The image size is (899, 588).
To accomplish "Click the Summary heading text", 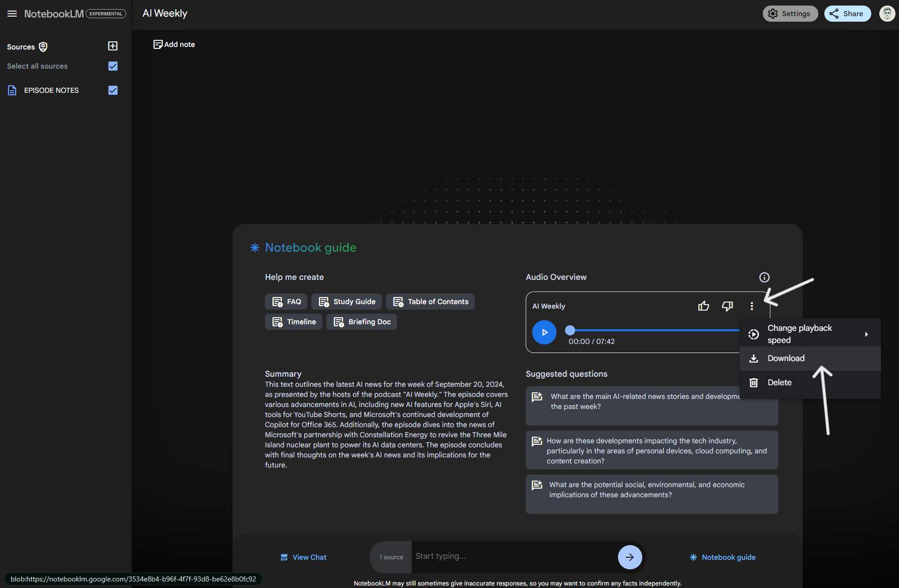I will [x=283, y=374].
